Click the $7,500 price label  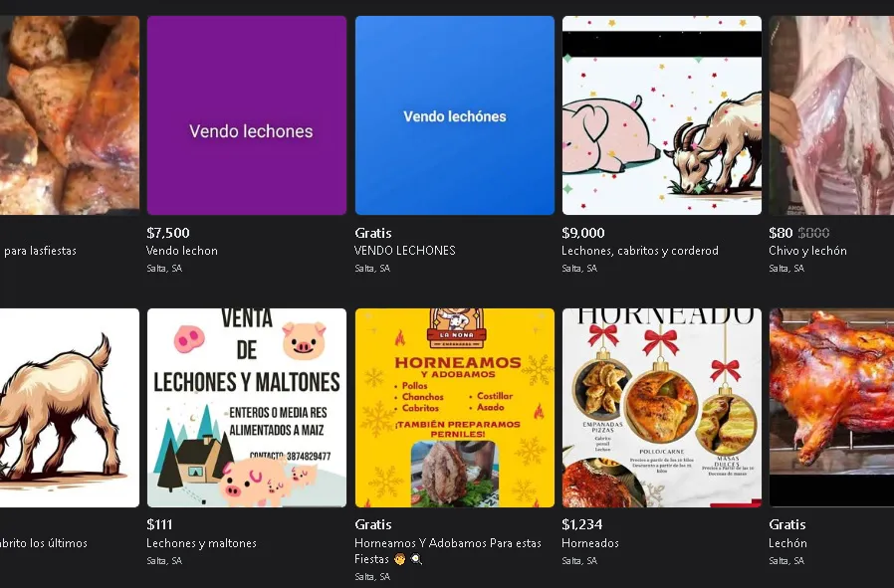[168, 233]
